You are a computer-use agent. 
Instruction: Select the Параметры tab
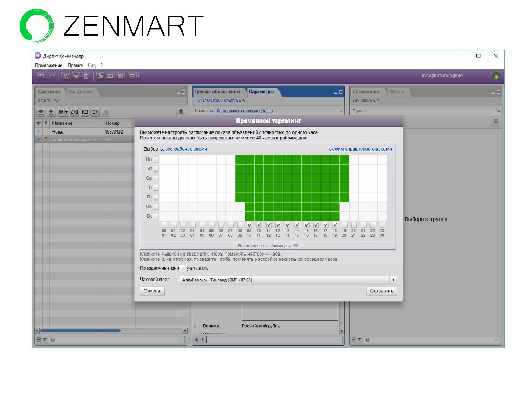261,91
